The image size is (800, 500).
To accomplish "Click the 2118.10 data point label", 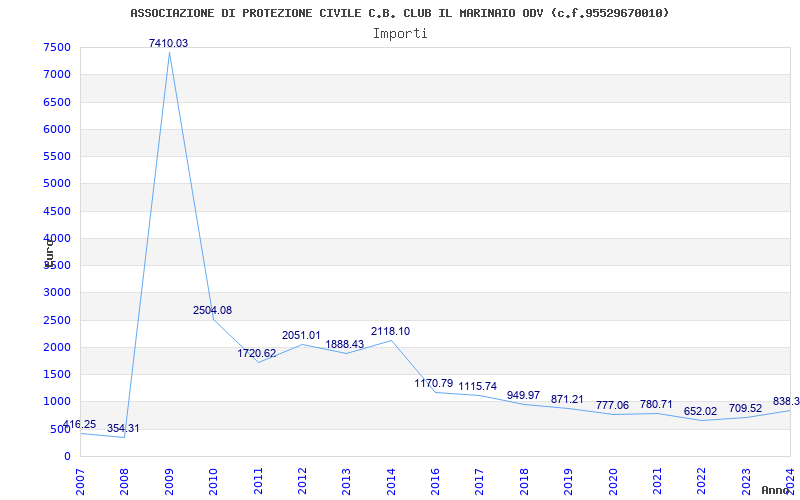I will click(390, 331).
